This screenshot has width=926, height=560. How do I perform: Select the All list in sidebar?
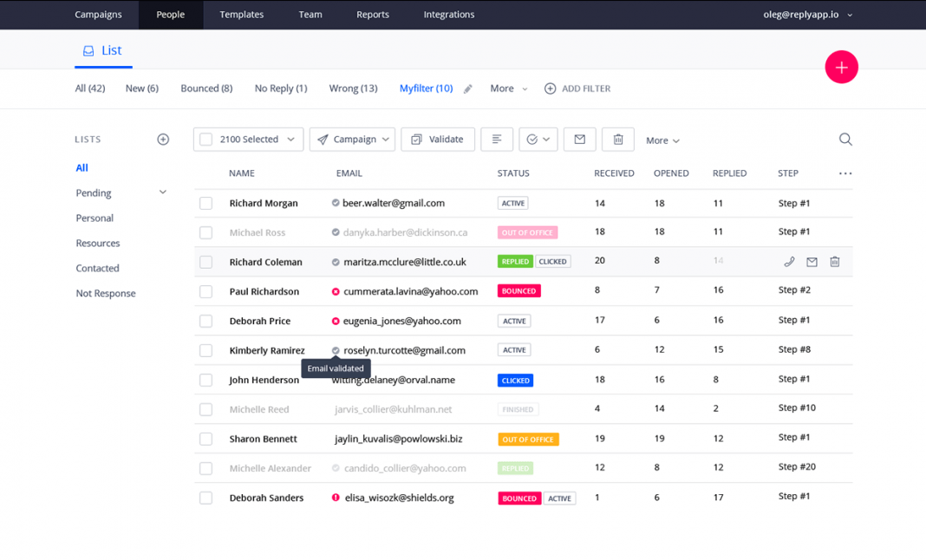coord(82,168)
